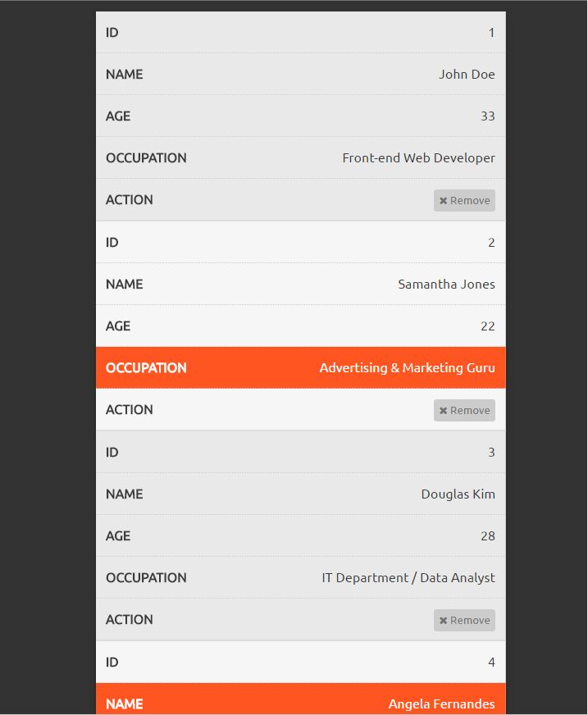Click the John Doe name value
This screenshot has width=588, height=715.
(x=467, y=75)
